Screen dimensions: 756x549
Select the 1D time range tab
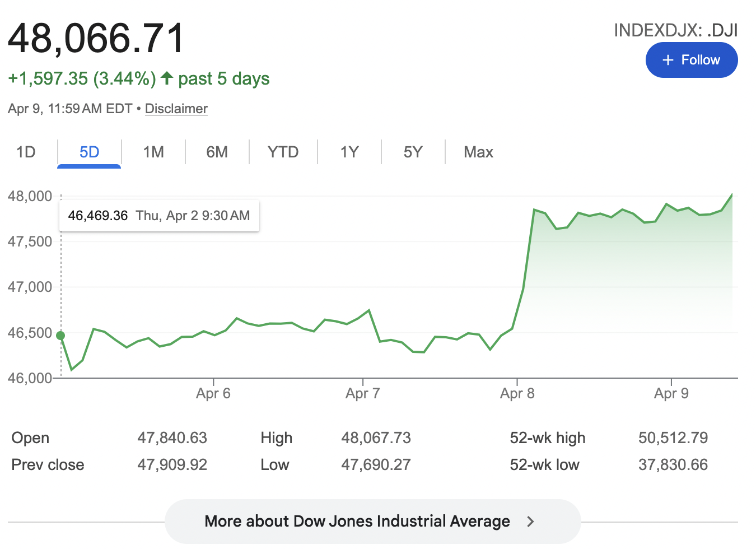click(x=26, y=152)
